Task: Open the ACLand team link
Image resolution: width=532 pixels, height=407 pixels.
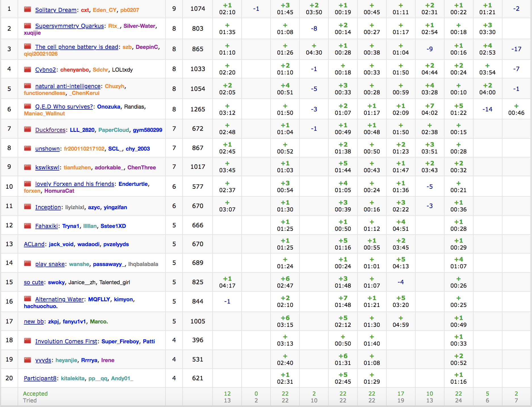Action: (34, 244)
